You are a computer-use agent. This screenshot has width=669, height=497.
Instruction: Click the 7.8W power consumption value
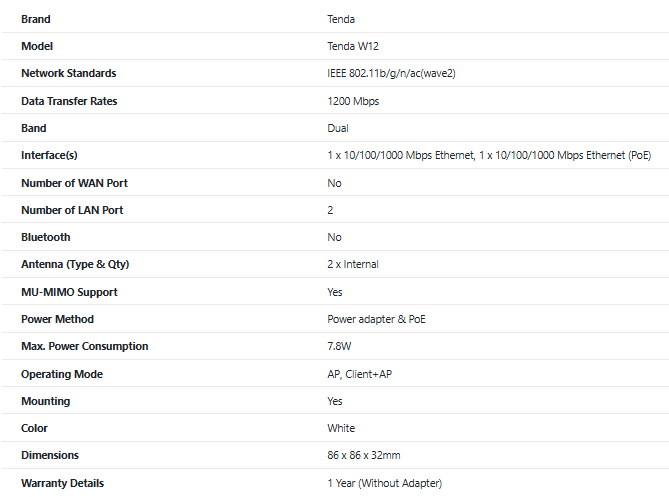pyautogui.click(x=341, y=346)
